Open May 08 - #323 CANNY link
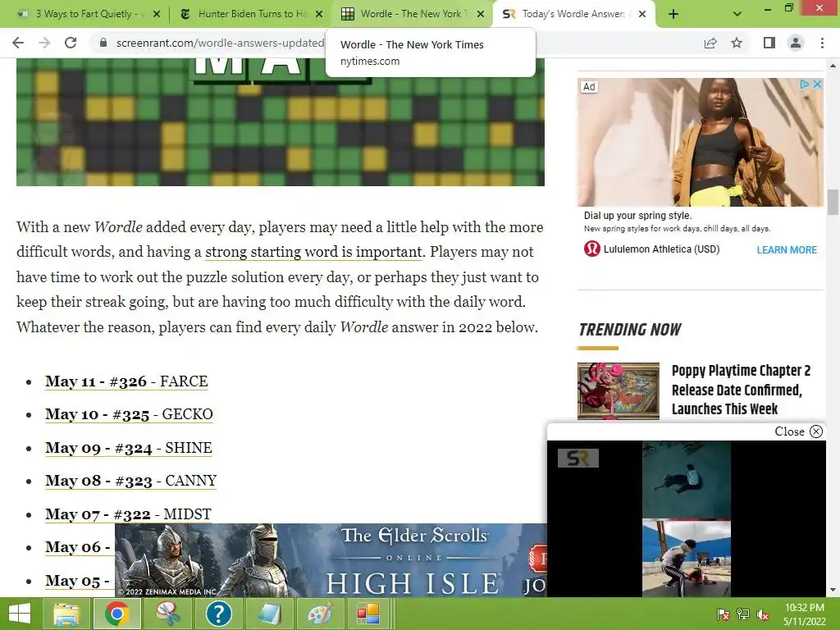This screenshot has height=630, width=840. coord(130,481)
